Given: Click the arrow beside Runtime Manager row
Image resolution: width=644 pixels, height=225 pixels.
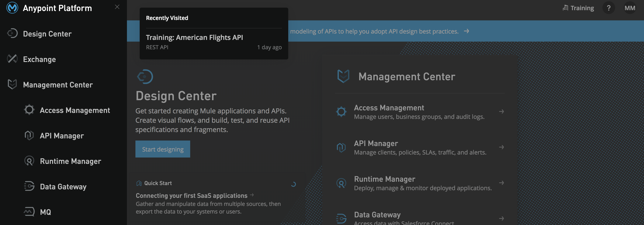Looking at the screenshot, I should tap(501, 183).
